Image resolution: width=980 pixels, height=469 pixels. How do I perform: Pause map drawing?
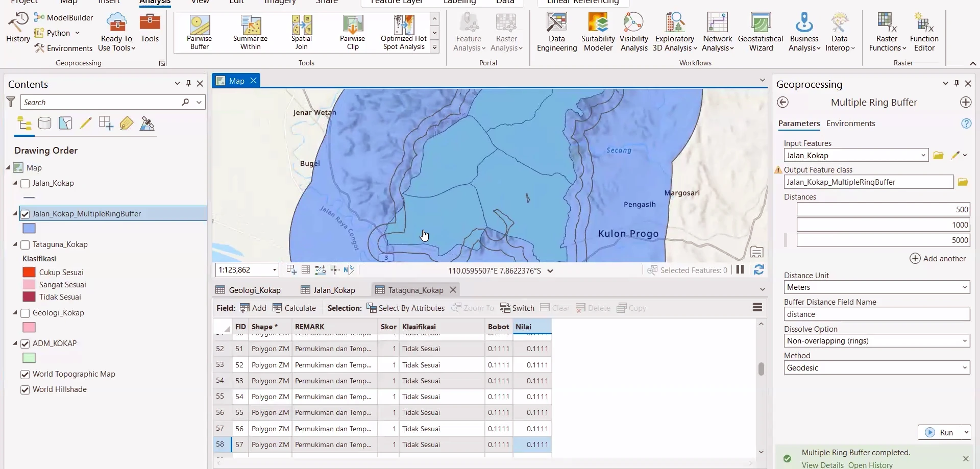click(x=740, y=269)
